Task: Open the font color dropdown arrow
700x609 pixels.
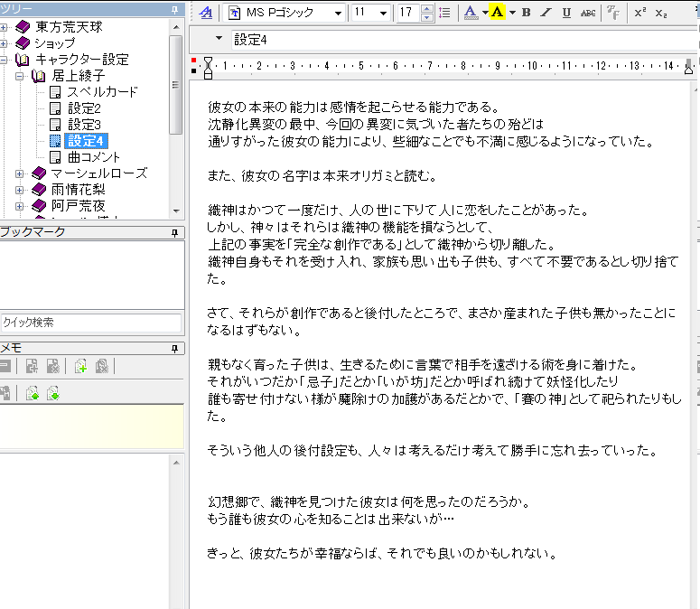Action: click(485, 13)
